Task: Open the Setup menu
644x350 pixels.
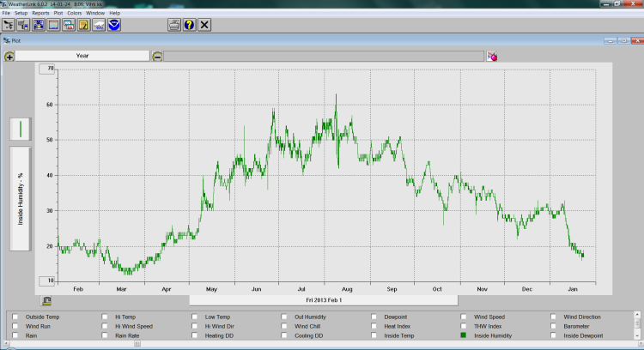Action: [21, 14]
